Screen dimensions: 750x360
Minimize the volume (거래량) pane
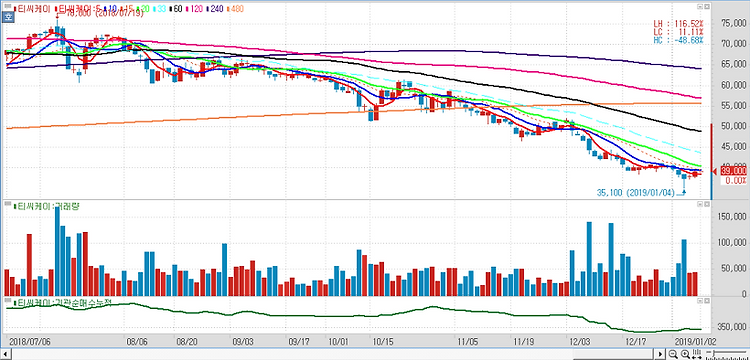pyautogui.click(x=699, y=204)
